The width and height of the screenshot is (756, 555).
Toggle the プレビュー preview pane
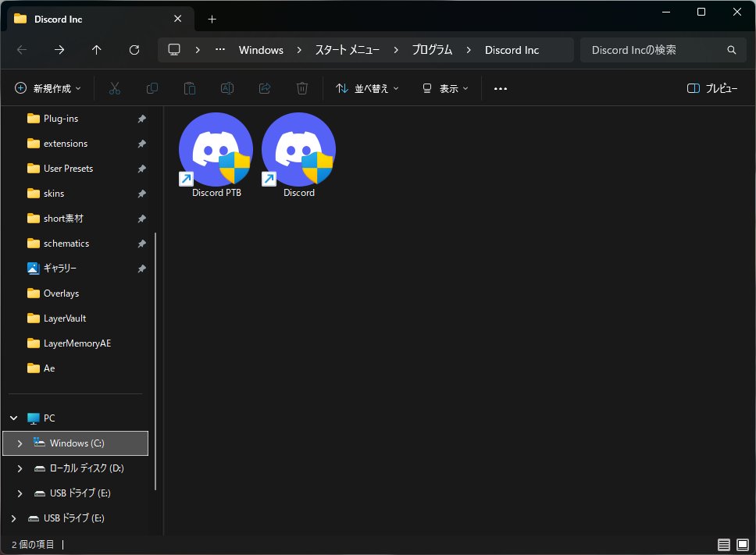coord(712,88)
